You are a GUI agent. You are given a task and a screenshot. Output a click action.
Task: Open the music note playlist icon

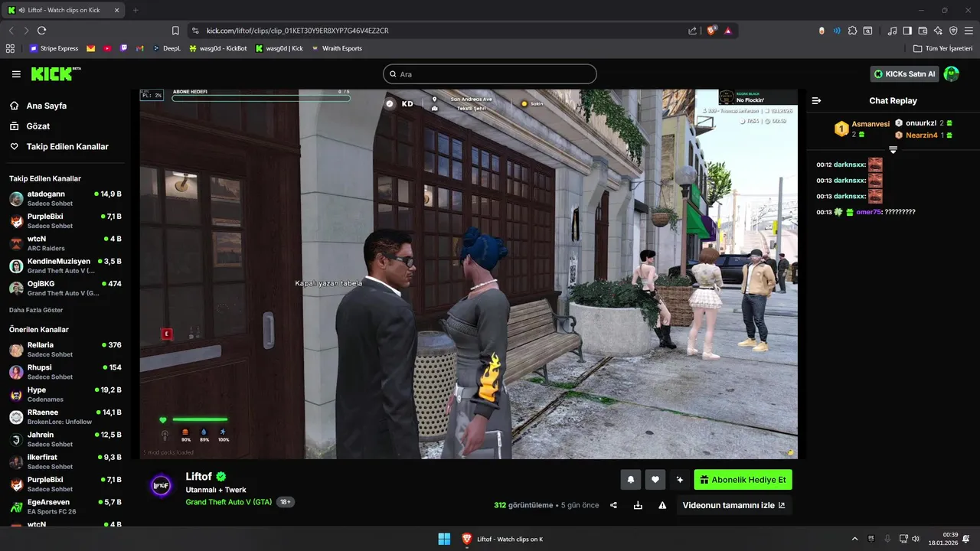[892, 31]
